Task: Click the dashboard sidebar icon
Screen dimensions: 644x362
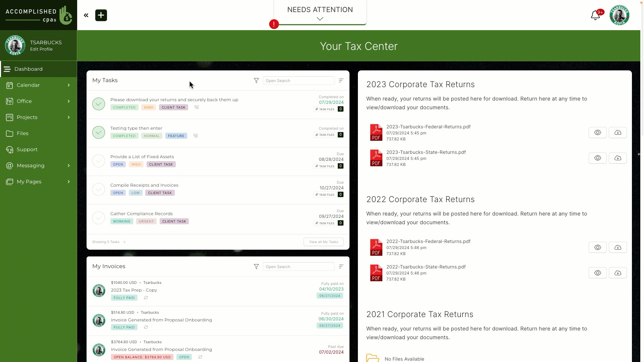Action: click(7, 68)
